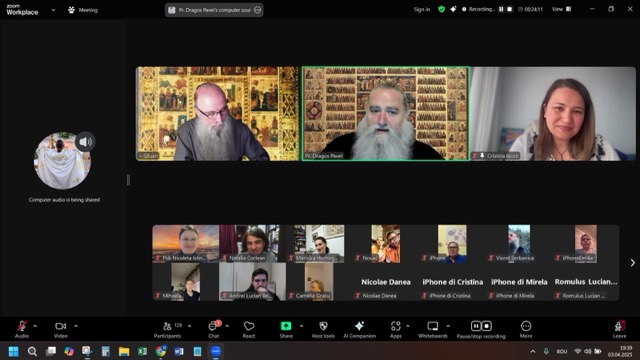Select the Mihaela video thumbnail
The image size is (640, 360).
click(186, 282)
